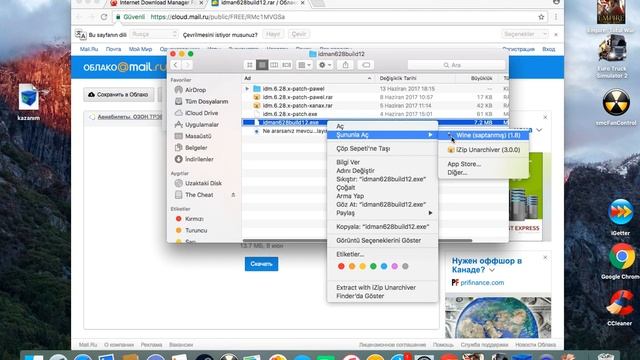The height and width of the screenshot is (360, 640).
Task: Click the Finder share icon
Action: 346,65
